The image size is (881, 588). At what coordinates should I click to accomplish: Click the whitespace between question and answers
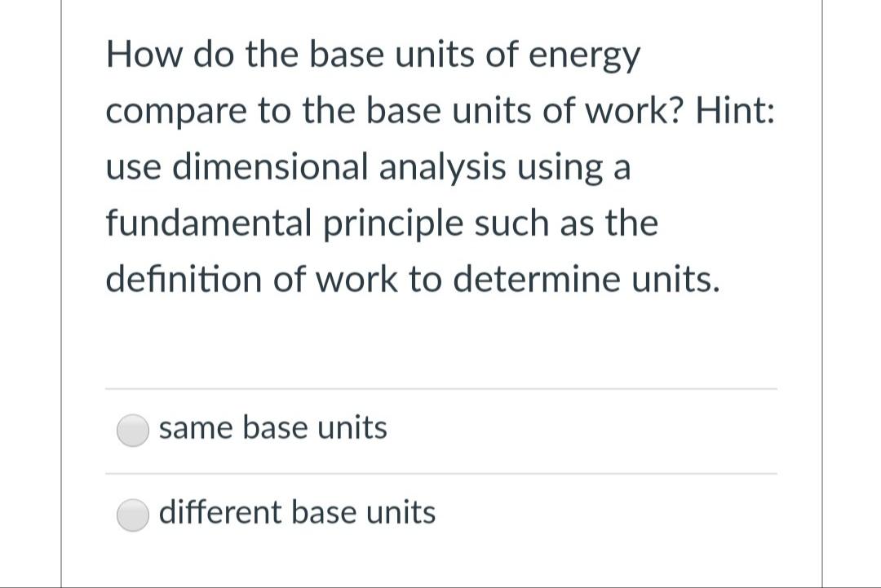pos(440,343)
